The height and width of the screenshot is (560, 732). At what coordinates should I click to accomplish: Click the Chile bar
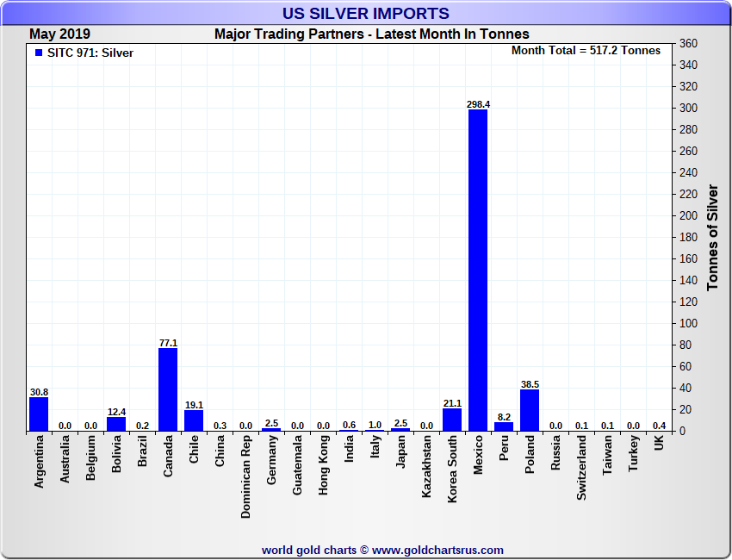[x=194, y=420]
